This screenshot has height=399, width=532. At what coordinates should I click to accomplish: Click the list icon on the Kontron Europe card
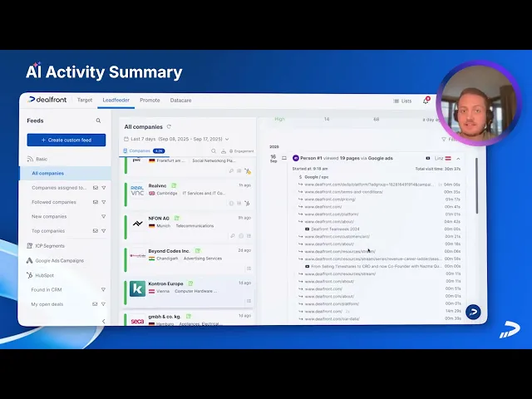[249, 301]
